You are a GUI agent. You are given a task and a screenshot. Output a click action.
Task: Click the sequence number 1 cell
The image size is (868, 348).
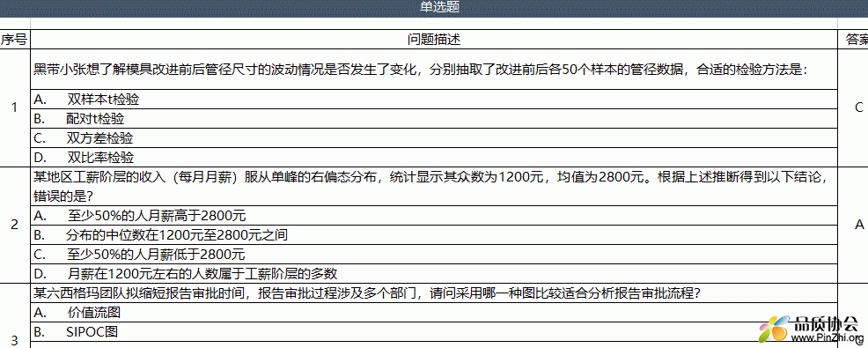15,107
